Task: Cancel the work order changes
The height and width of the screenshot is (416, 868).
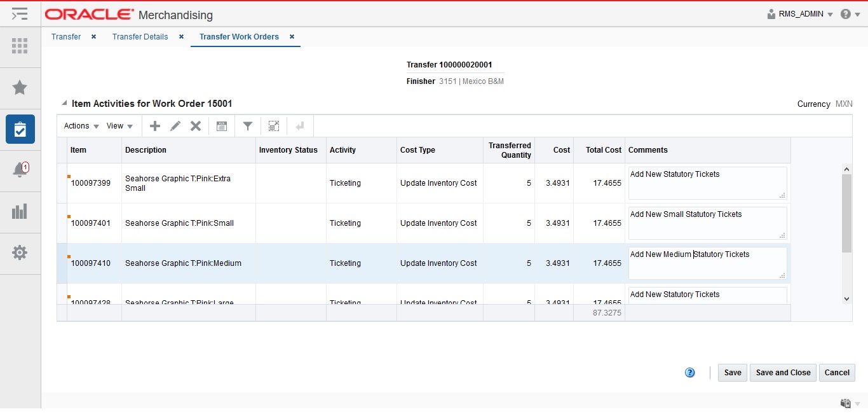Action: point(837,373)
